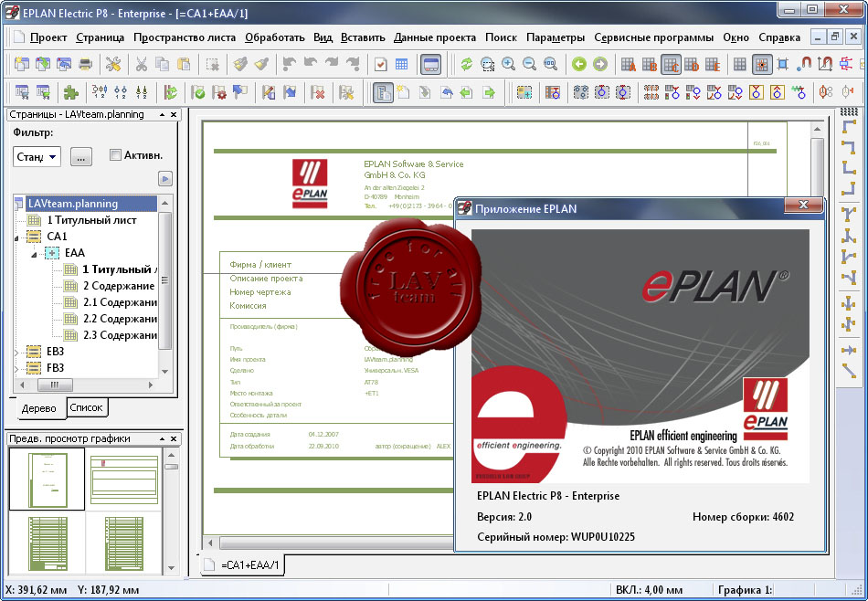Open the Проект menu
Viewport: 868px width, 601px height.
[x=48, y=37]
